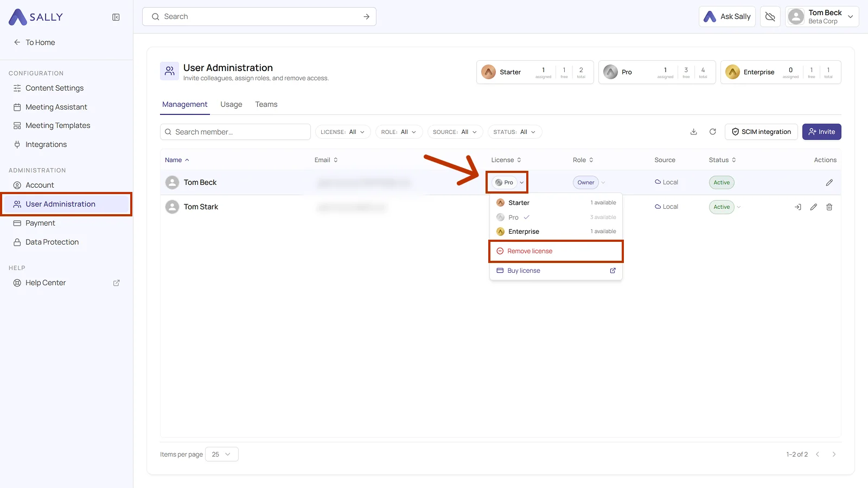Viewport: 868px width, 488px height.
Task: Click the cloud-off icon in header
Action: point(770,17)
